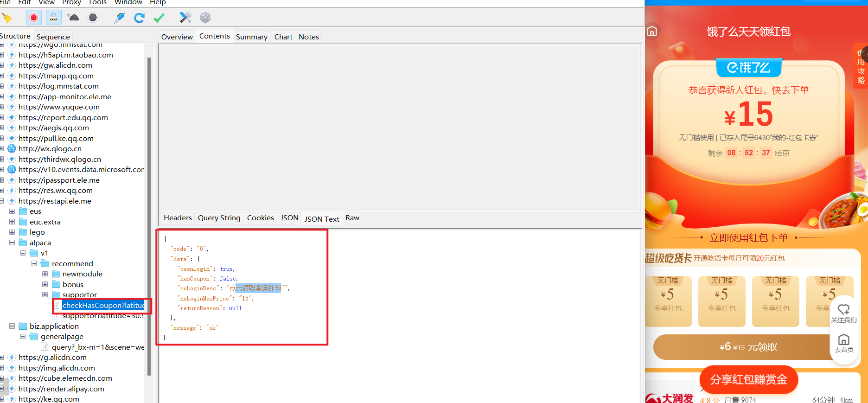Expand the lego folder
Viewport: 868px width, 403px height.
[12, 232]
